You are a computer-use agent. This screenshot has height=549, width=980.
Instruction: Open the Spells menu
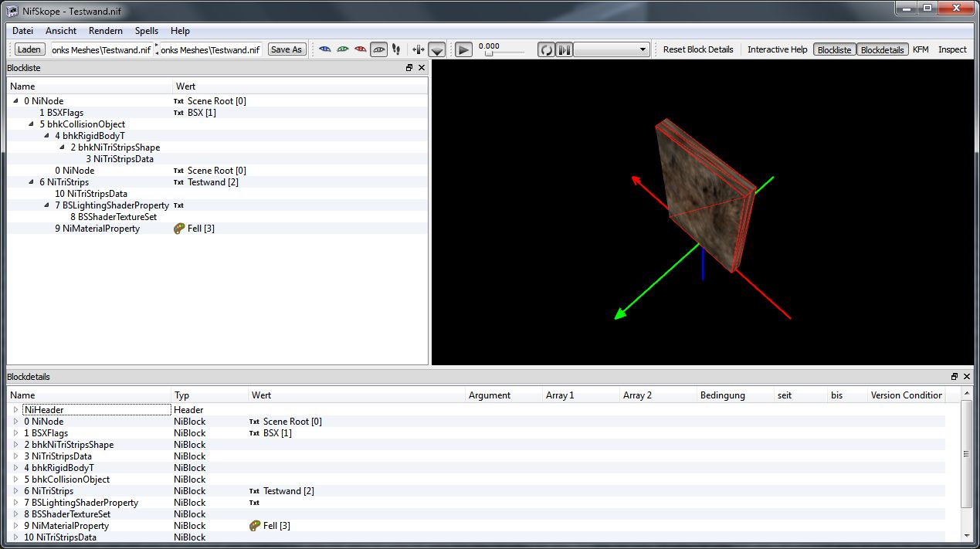[146, 31]
